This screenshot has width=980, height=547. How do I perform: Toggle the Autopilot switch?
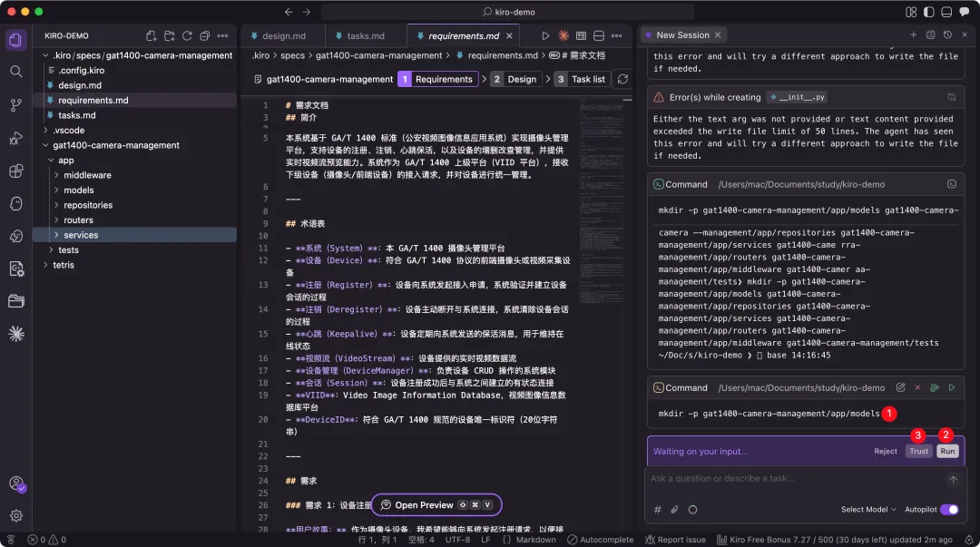[x=949, y=510]
